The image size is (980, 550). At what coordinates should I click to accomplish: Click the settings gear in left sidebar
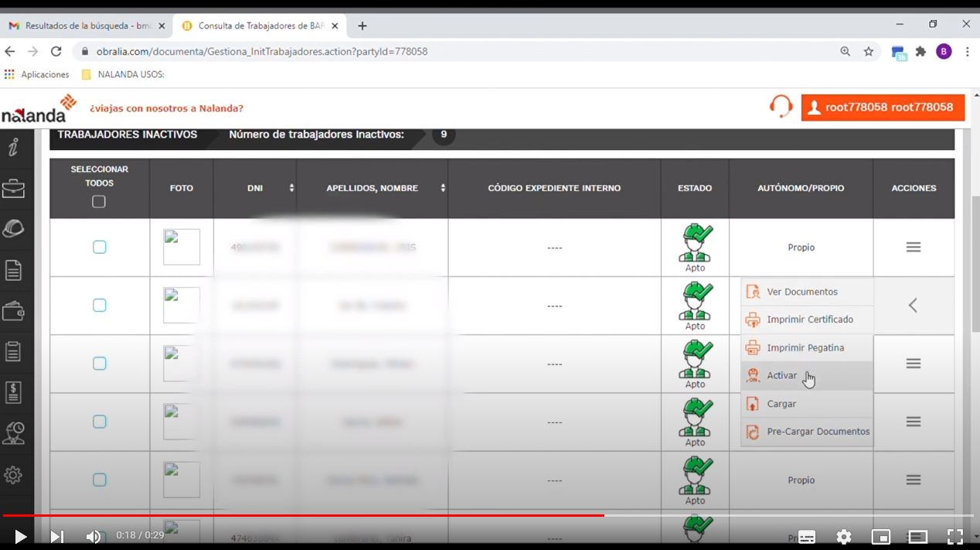13,475
